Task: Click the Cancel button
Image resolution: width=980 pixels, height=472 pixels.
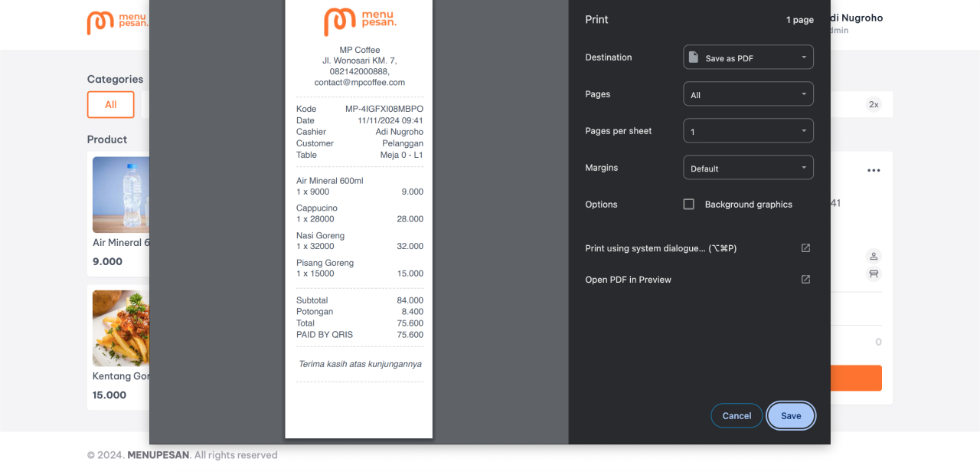Action: point(736,415)
